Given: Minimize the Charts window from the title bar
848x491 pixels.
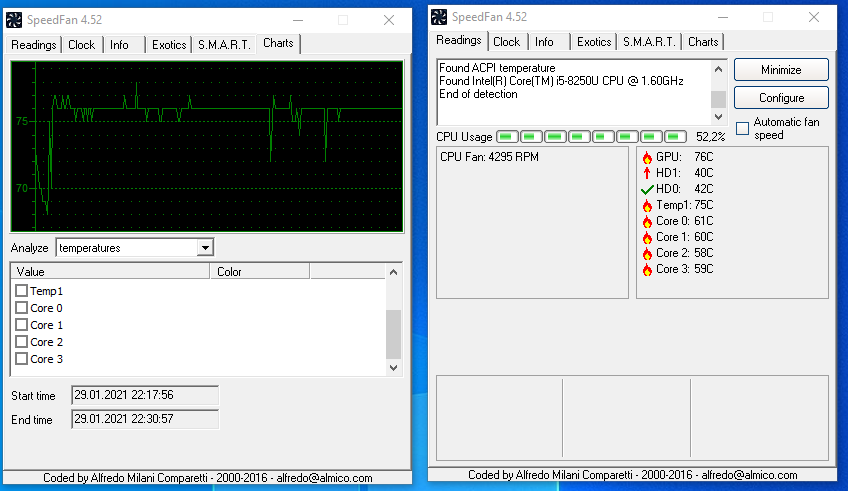Looking at the screenshot, I should click(x=297, y=20).
